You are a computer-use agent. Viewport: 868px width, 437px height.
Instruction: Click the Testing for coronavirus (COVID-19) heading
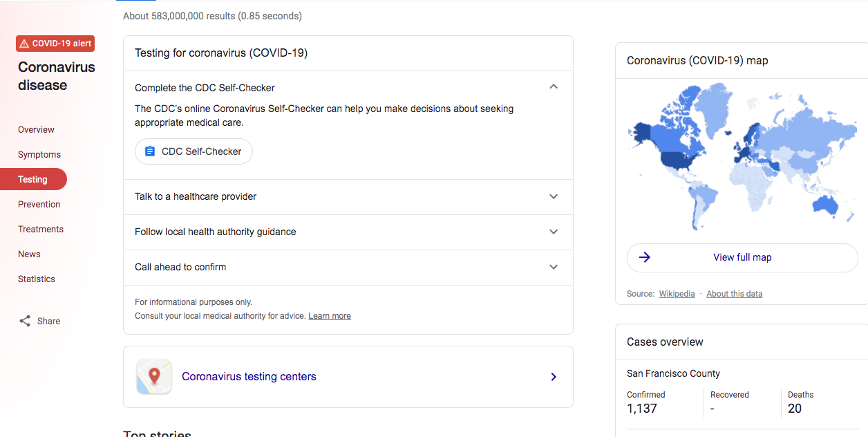click(x=221, y=53)
